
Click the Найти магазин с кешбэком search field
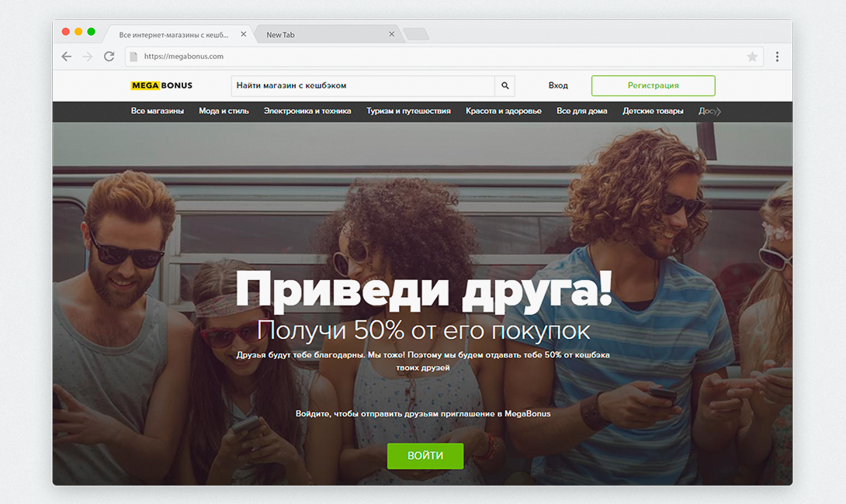[x=363, y=86]
